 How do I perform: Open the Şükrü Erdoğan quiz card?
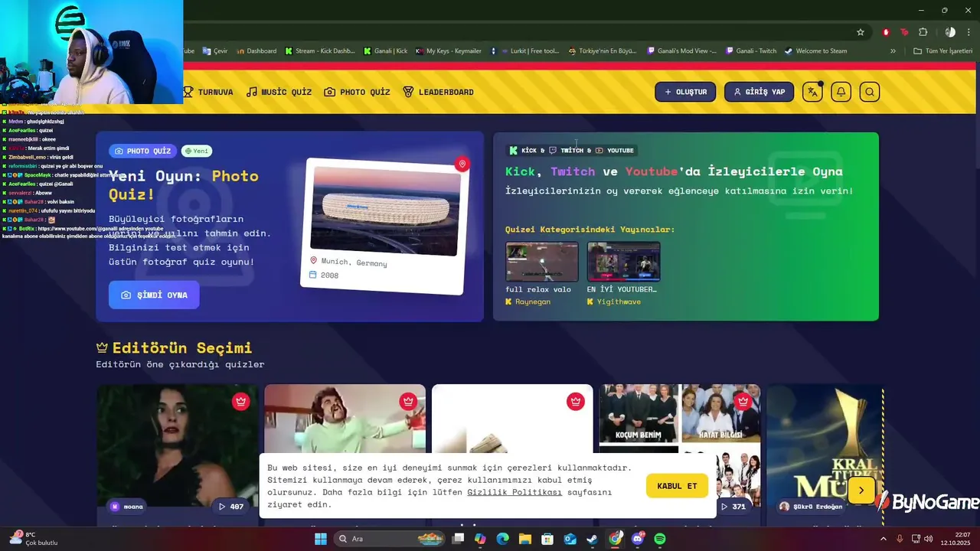(825, 455)
